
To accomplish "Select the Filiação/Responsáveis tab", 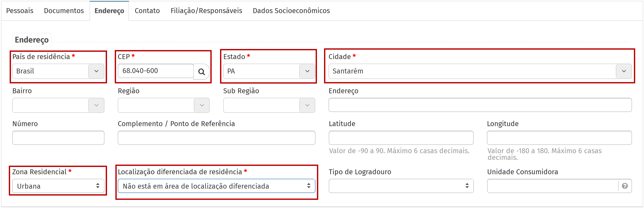I will coord(206,11).
